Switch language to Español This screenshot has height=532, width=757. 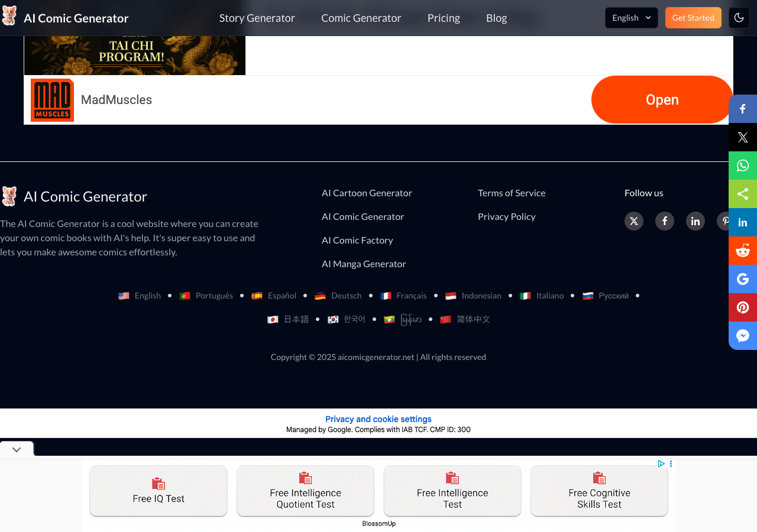pyautogui.click(x=282, y=296)
